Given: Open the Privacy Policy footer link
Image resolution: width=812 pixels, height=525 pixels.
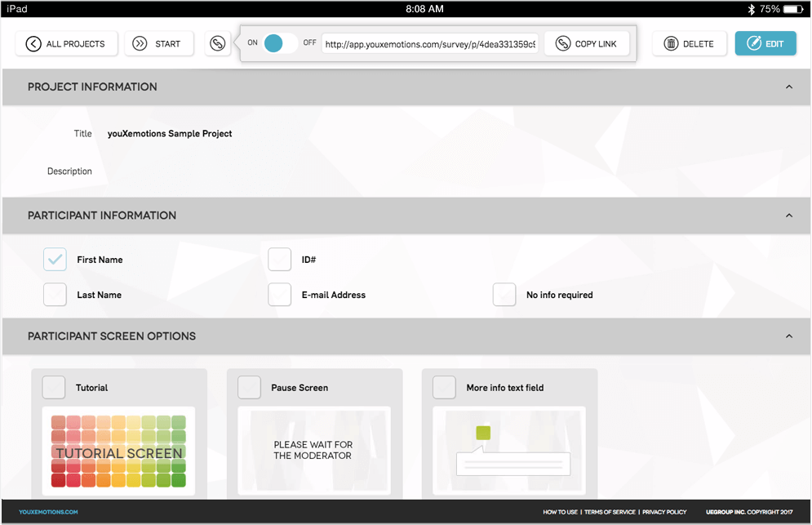Looking at the screenshot, I should pos(664,512).
